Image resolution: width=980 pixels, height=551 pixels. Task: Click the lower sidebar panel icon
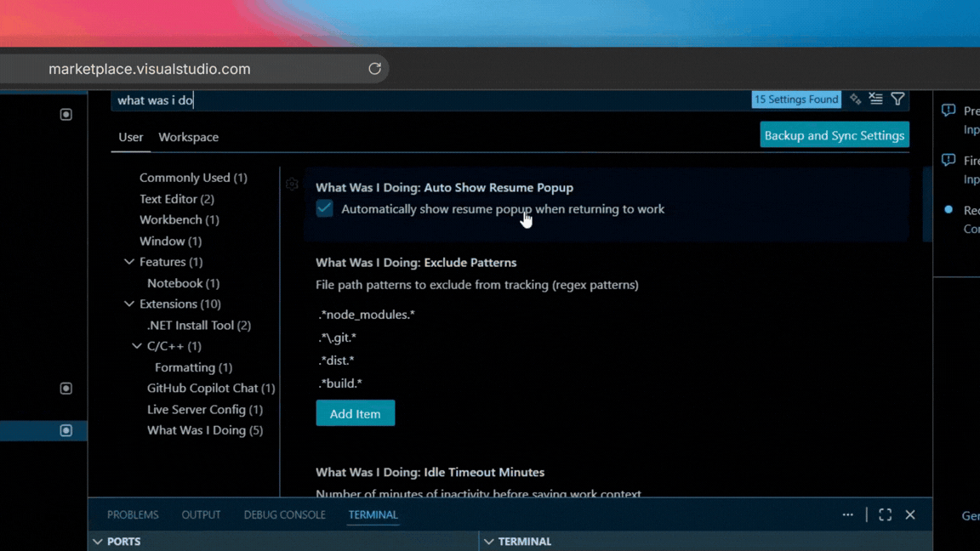tap(66, 389)
